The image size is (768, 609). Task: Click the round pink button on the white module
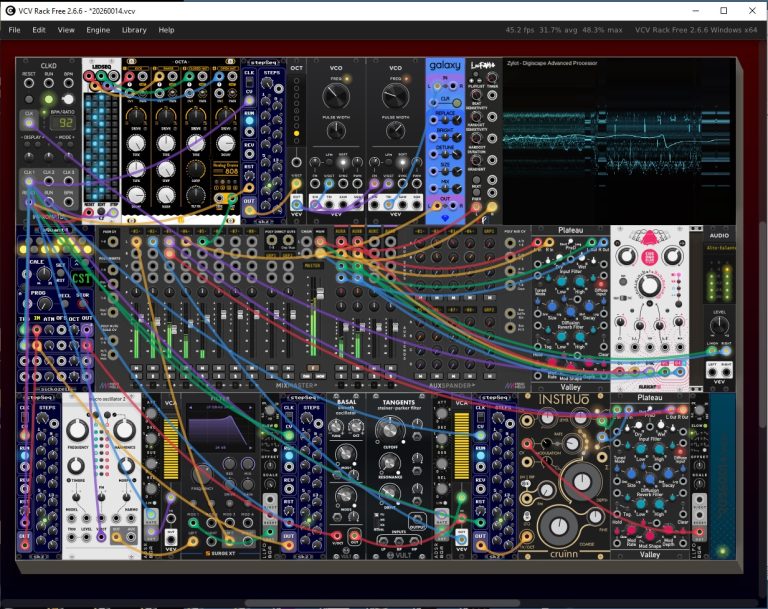click(649, 256)
